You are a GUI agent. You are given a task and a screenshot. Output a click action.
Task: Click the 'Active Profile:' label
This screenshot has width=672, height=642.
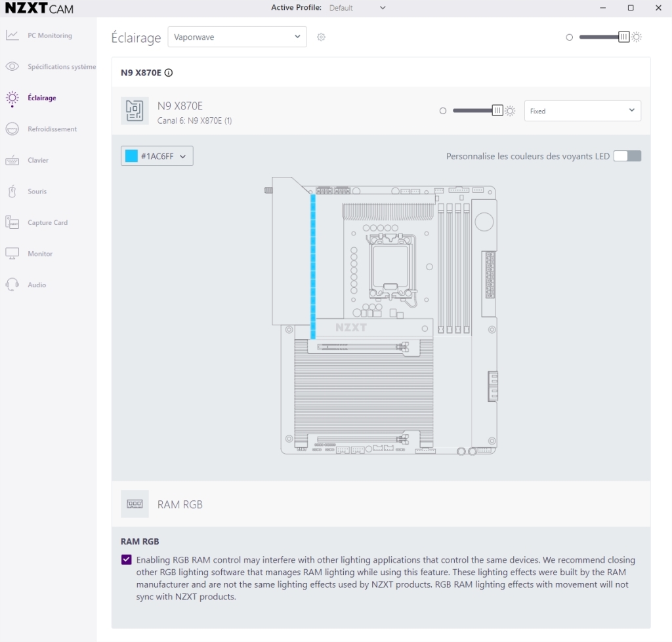[296, 7]
